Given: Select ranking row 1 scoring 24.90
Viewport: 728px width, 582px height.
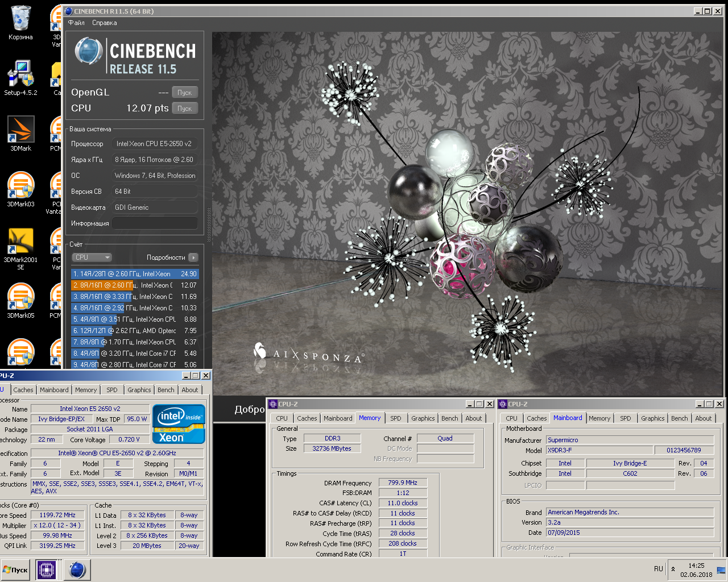Looking at the screenshot, I should (135, 274).
